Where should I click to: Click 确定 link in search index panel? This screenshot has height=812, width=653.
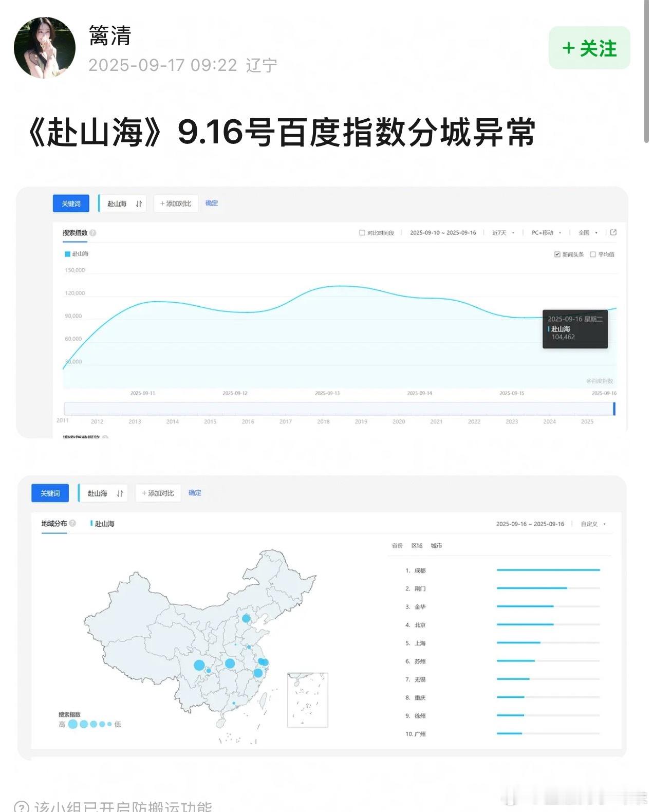click(x=212, y=203)
